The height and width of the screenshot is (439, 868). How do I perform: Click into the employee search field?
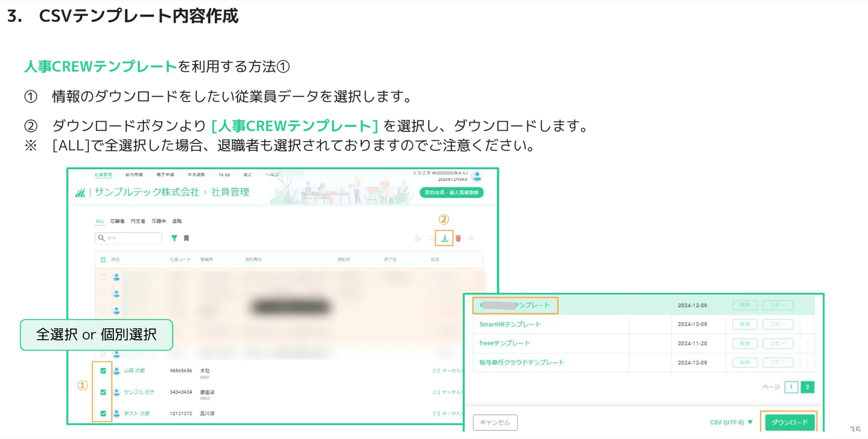pyautogui.click(x=129, y=238)
